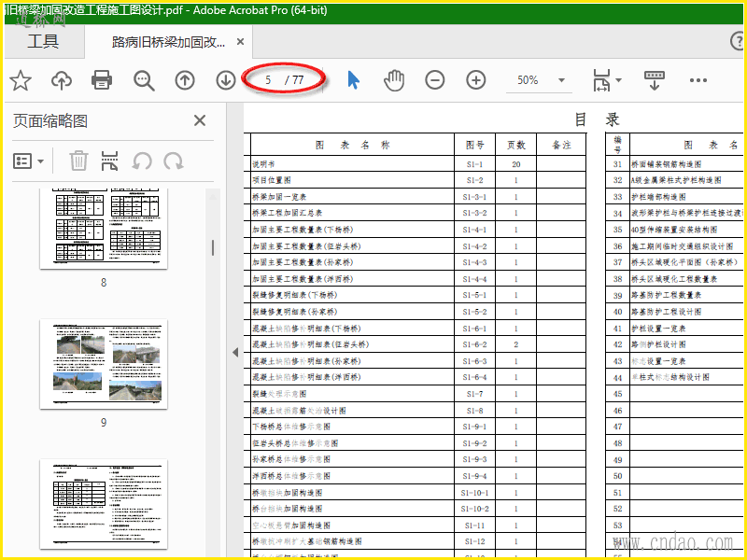Click row 35 40型伸缩装置安装结构图
The height and width of the screenshot is (560, 747).
675,230
